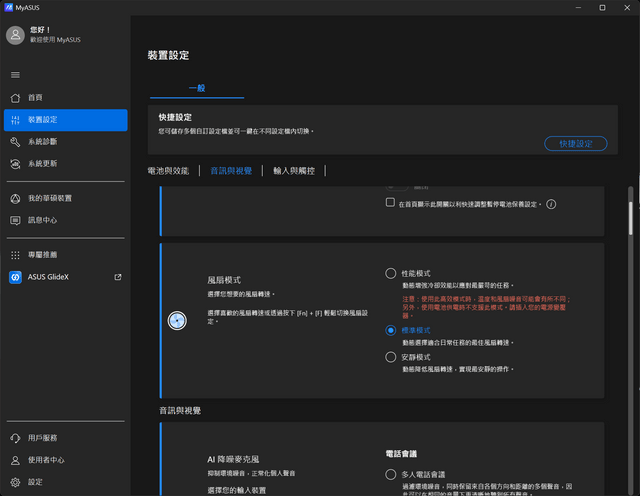Click the hamburger menu icon in sidebar
The width and height of the screenshot is (640, 496).
(15, 75)
